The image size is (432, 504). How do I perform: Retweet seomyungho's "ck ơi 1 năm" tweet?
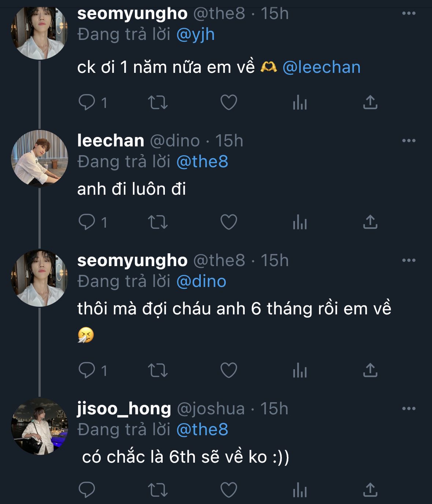pyautogui.click(x=158, y=102)
